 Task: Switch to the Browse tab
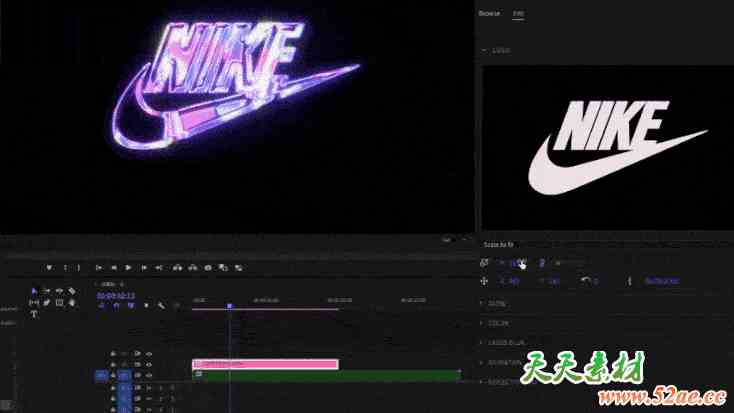point(489,14)
